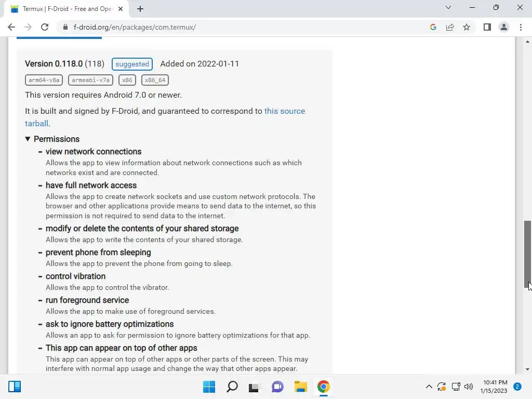
Task: Select the view network connections permission
Action: tap(94, 151)
